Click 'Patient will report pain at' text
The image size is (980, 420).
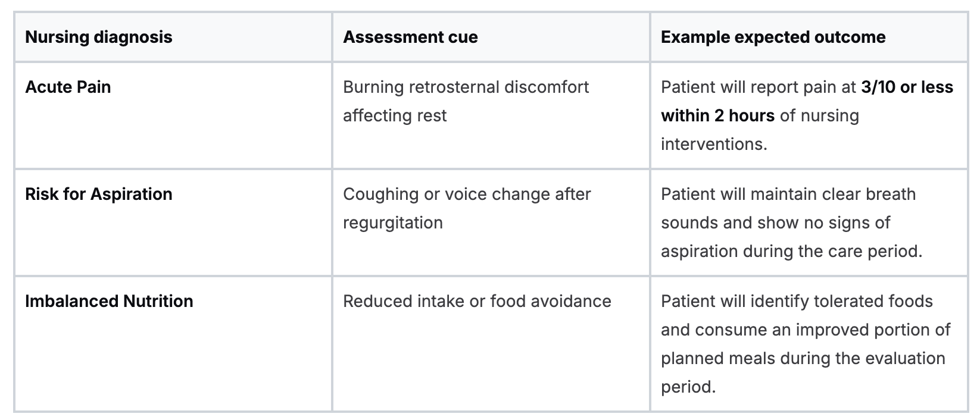click(x=759, y=87)
